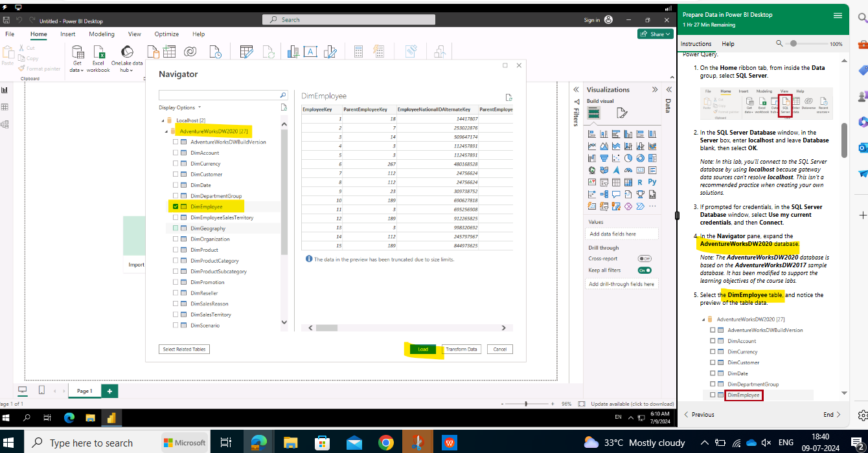Click Select Related Tables button

tap(184, 349)
